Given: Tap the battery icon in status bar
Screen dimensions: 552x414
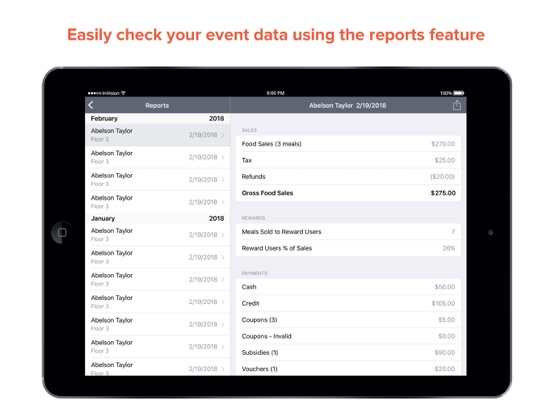Looking at the screenshot, I should pos(458,93).
